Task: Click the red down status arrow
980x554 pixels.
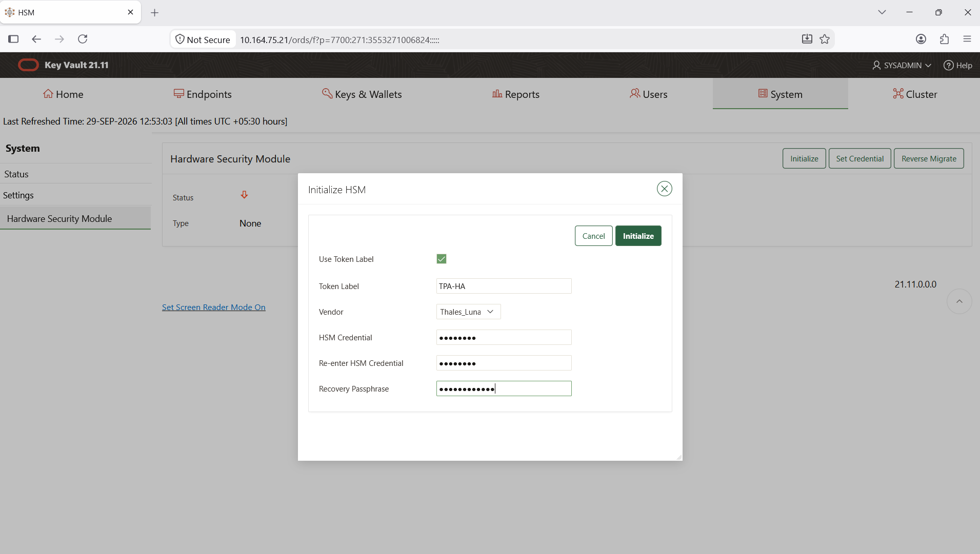Action: [x=244, y=195]
